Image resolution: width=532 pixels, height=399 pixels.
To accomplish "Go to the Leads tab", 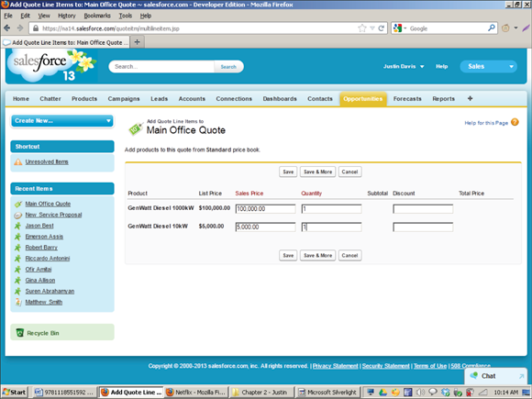I will [159, 99].
